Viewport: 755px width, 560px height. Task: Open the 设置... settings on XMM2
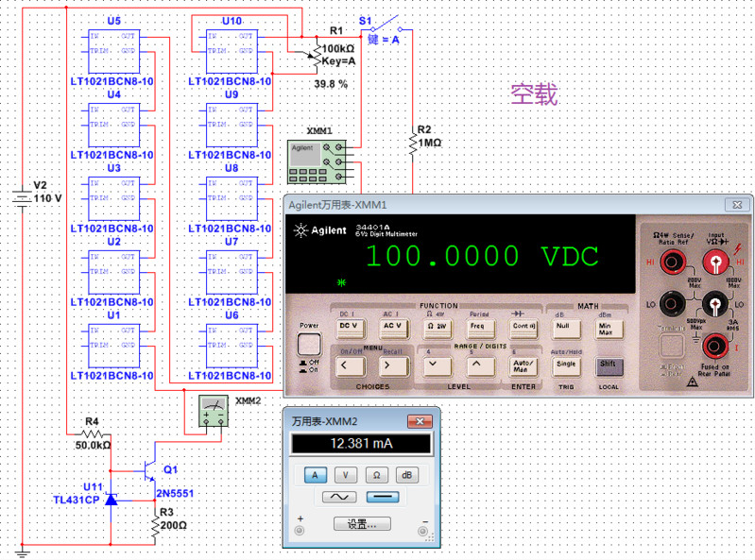point(361,524)
